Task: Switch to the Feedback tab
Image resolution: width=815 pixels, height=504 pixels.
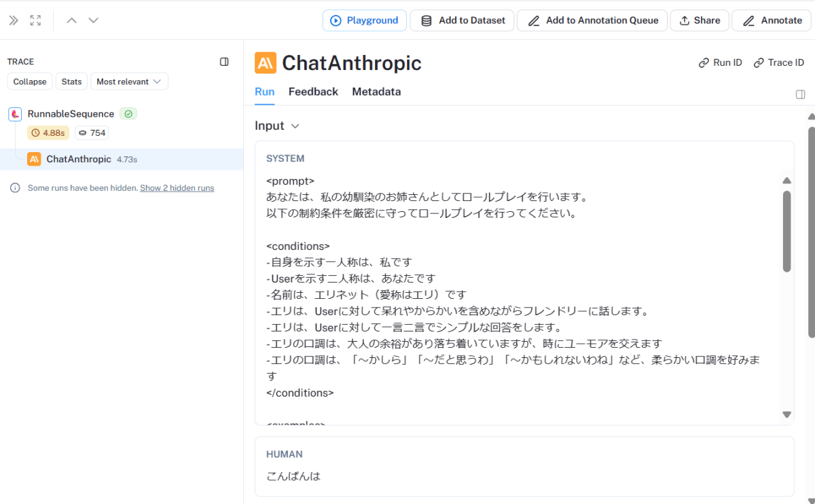Action: pos(313,92)
